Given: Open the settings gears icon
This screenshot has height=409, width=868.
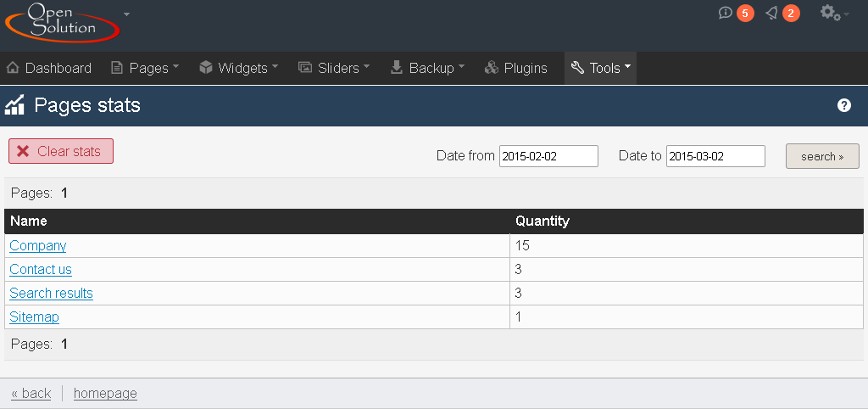Looking at the screenshot, I should (831, 13).
